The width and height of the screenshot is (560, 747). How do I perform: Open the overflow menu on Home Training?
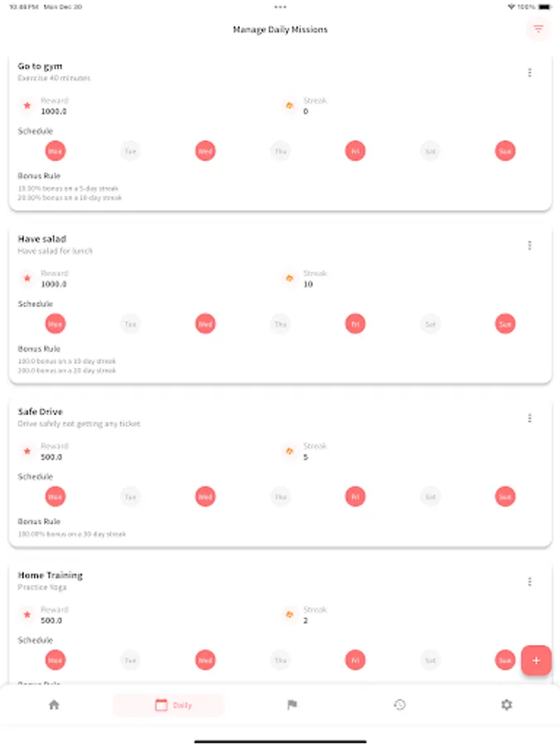tap(530, 582)
